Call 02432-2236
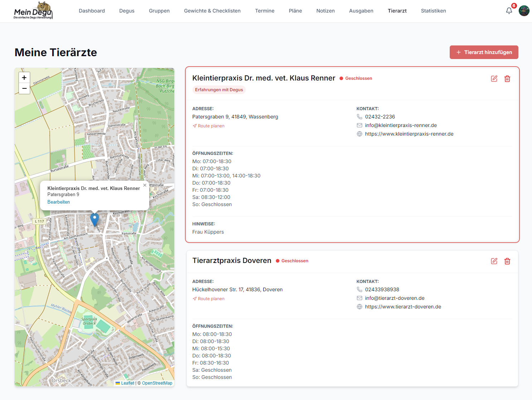Image resolution: width=532 pixels, height=400 pixels. (x=380, y=117)
